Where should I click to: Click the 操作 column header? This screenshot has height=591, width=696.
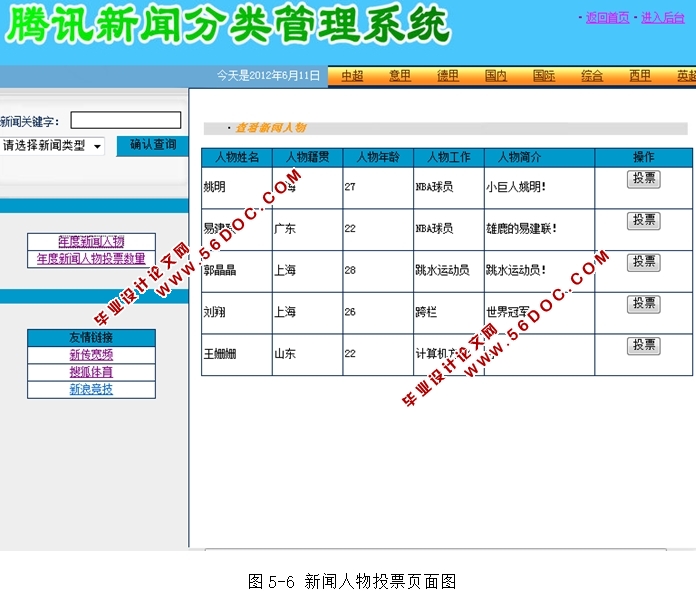click(644, 157)
